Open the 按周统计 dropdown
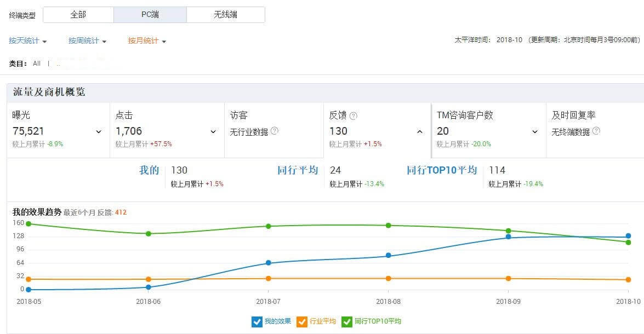The width and height of the screenshot is (644, 334). 87,41
